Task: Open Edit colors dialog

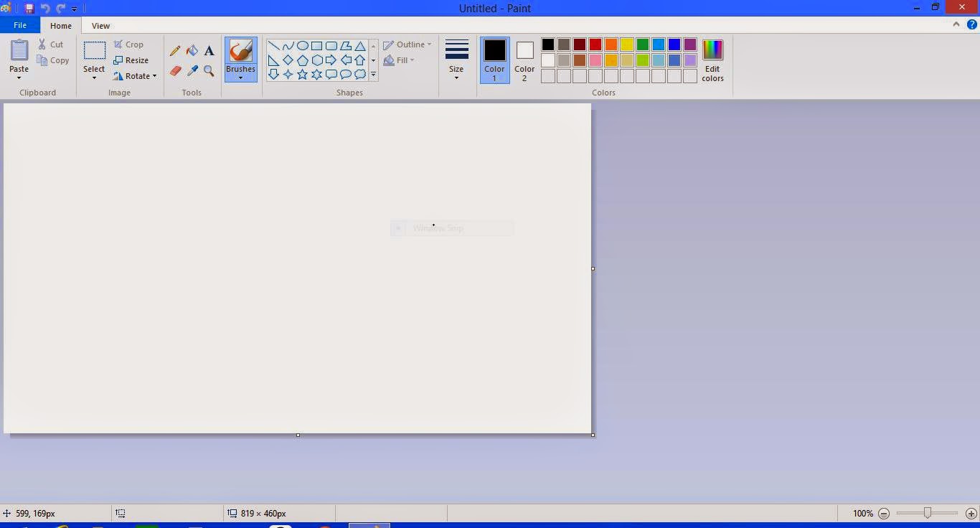Action: tap(712, 61)
